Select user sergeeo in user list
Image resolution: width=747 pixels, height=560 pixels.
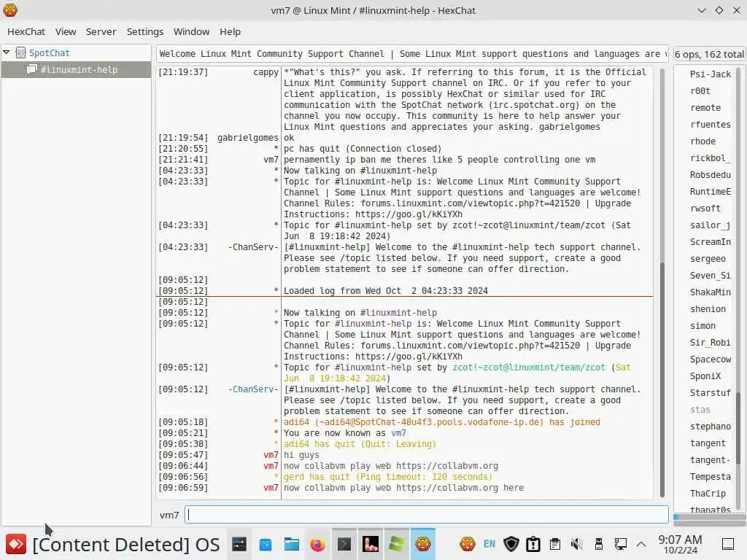[708, 259]
